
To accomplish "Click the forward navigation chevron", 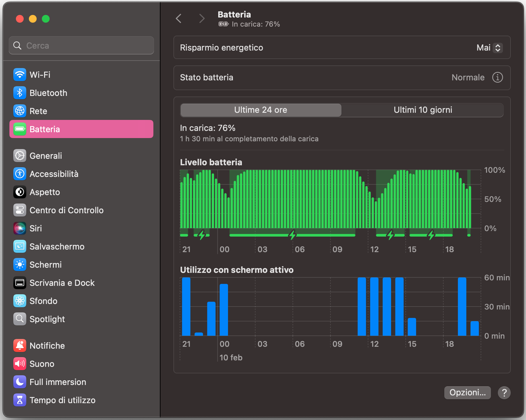I will (x=202, y=18).
